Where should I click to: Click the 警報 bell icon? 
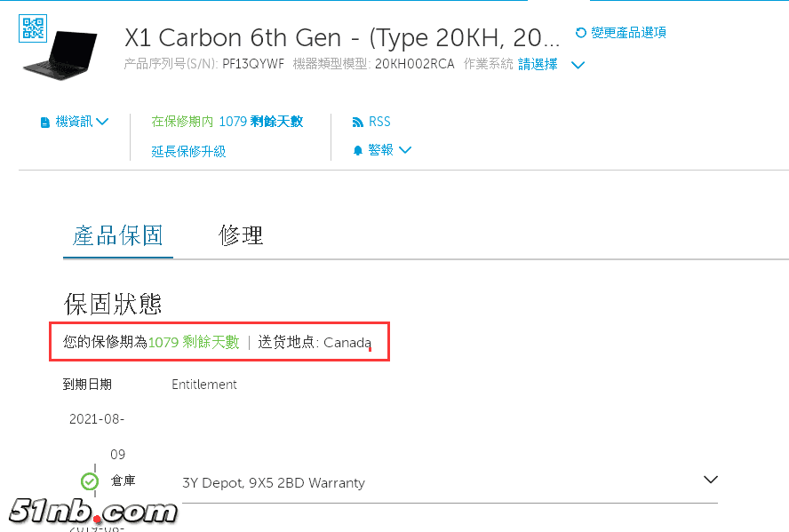point(358,151)
